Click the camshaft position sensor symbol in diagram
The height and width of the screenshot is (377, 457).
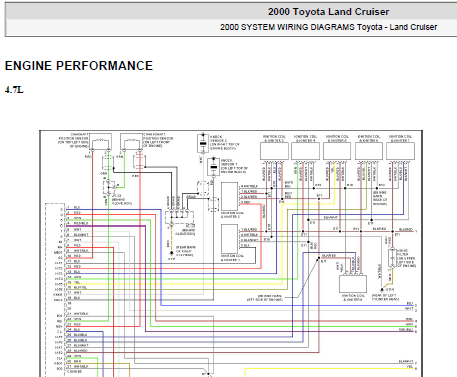(100, 142)
